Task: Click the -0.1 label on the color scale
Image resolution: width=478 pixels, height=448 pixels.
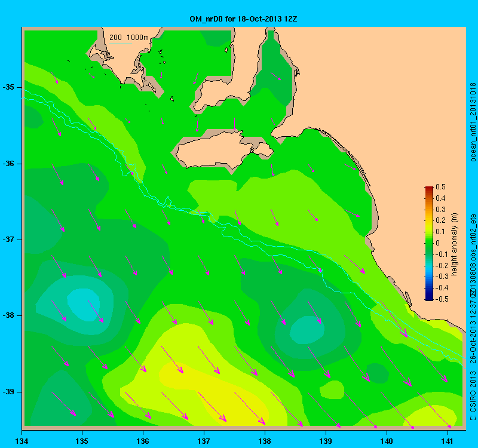Action: (x=441, y=254)
